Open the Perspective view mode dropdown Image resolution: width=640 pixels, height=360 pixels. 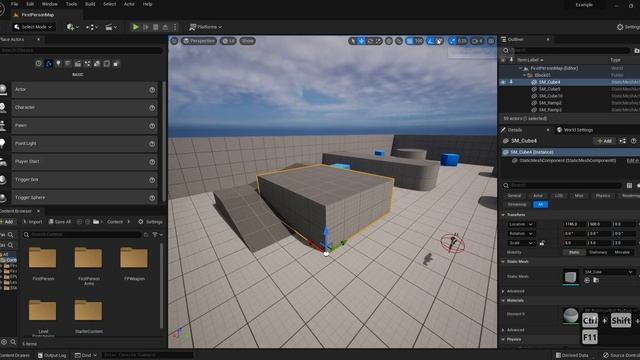(199, 41)
